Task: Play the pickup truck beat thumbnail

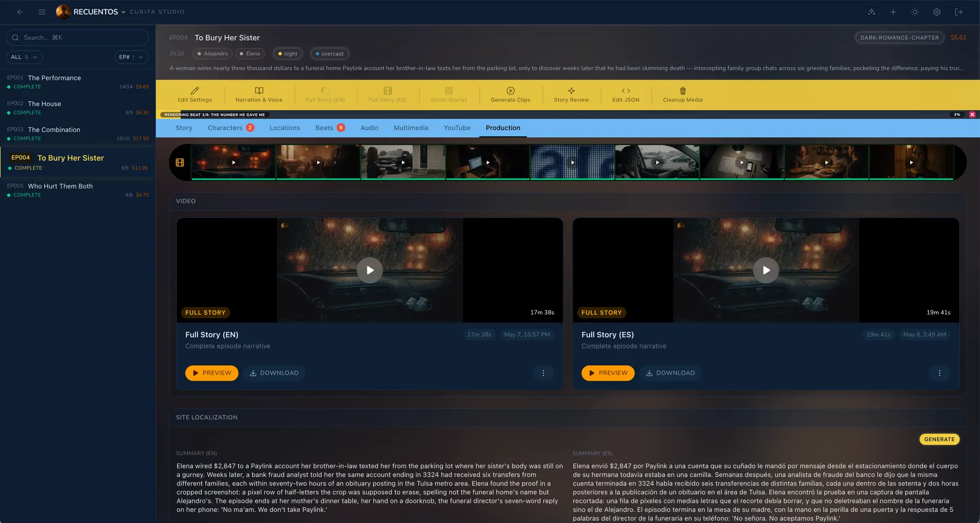Action: click(403, 162)
